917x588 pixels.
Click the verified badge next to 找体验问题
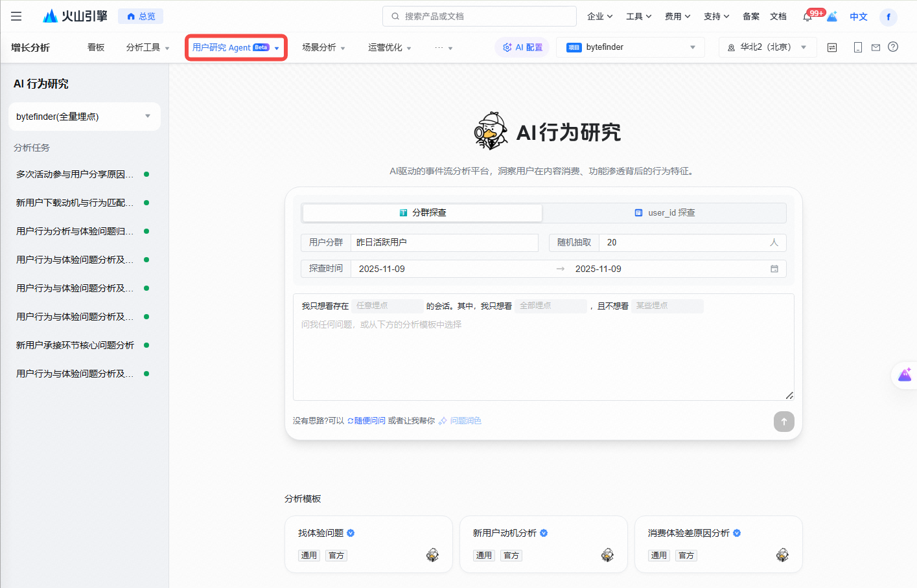pos(351,533)
